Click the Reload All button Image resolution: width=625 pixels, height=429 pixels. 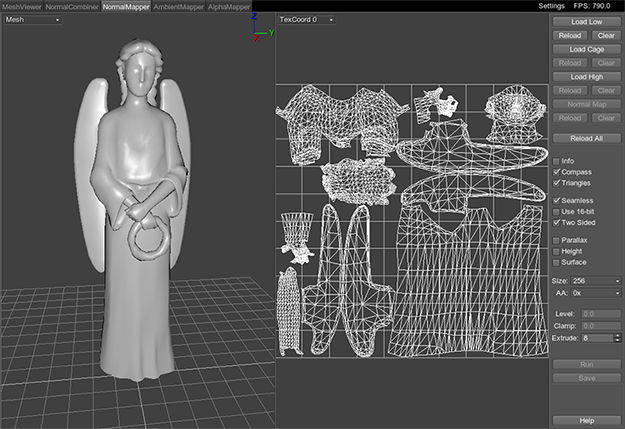[586, 138]
